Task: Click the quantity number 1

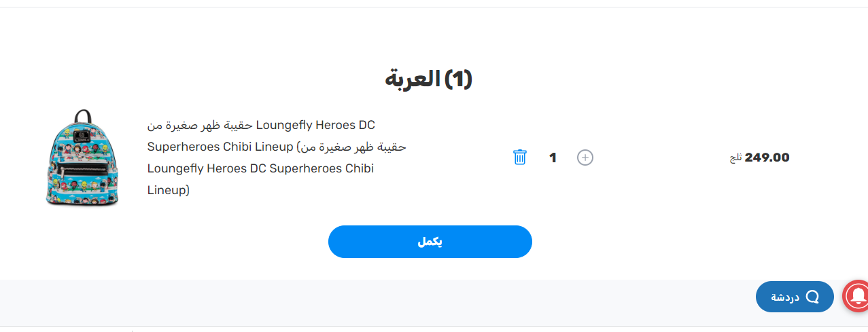Action: tap(553, 158)
